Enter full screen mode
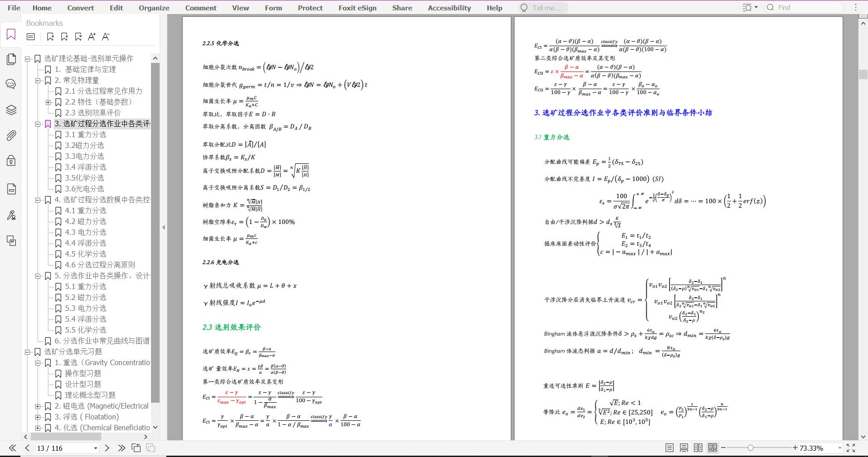This screenshot has height=457, width=868. (851, 448)
